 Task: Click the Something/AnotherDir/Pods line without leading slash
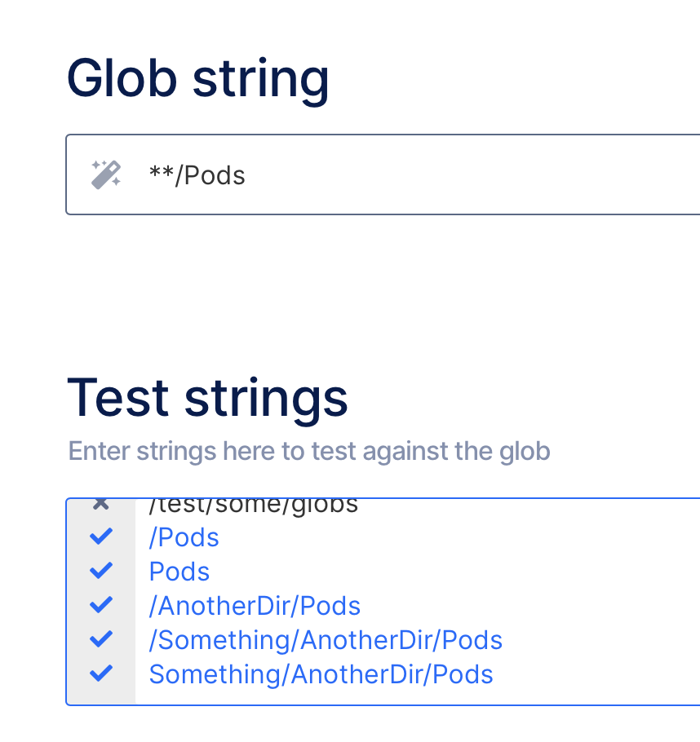321,674
